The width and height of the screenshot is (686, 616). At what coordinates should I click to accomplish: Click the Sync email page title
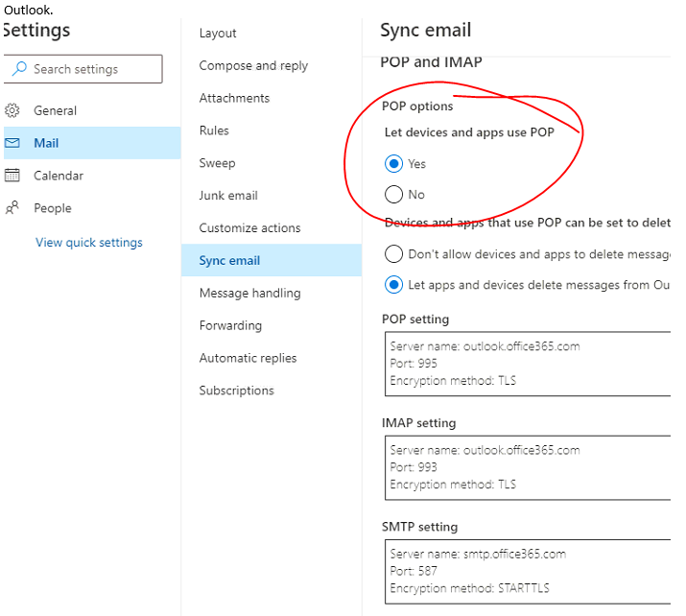point(426,30)
